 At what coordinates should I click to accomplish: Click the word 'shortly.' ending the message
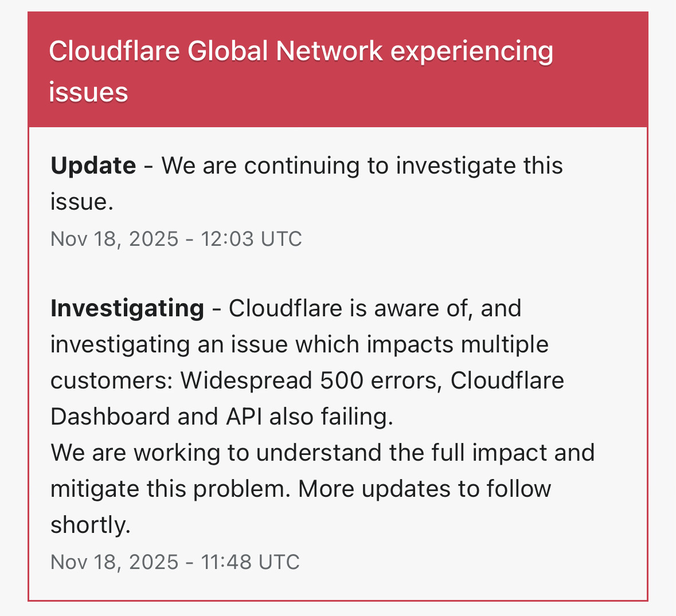(91, 525)
